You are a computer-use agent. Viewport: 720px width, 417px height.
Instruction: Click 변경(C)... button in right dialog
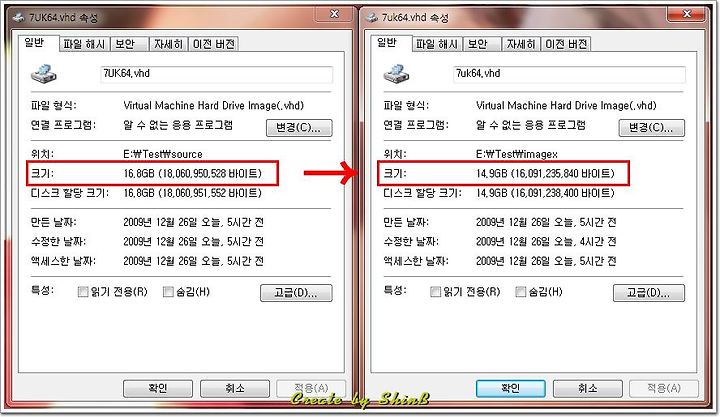coord(652,128)
